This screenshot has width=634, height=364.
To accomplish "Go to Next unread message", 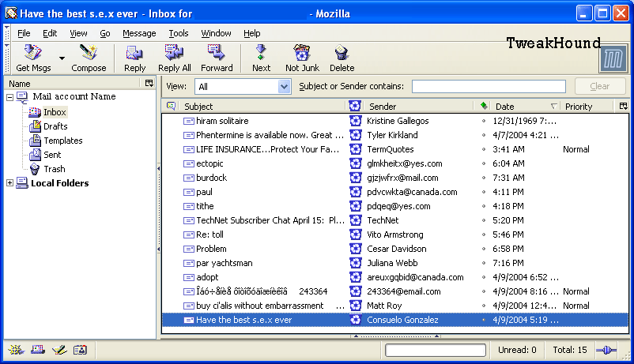I will pos(261,58).
